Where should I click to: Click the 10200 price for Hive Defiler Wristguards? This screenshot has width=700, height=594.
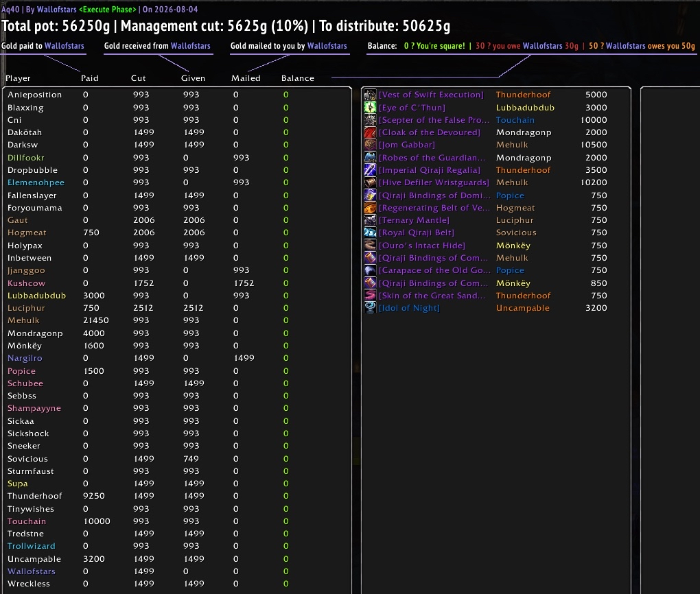click(594, 182)
